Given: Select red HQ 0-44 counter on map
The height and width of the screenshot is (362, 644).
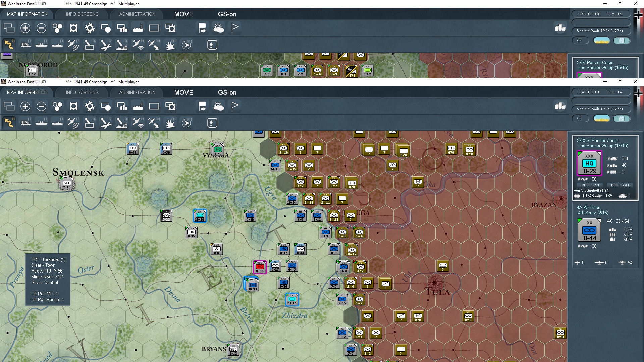Looking at the screenshot, I should pyautogui.click(x=260, y=267).
